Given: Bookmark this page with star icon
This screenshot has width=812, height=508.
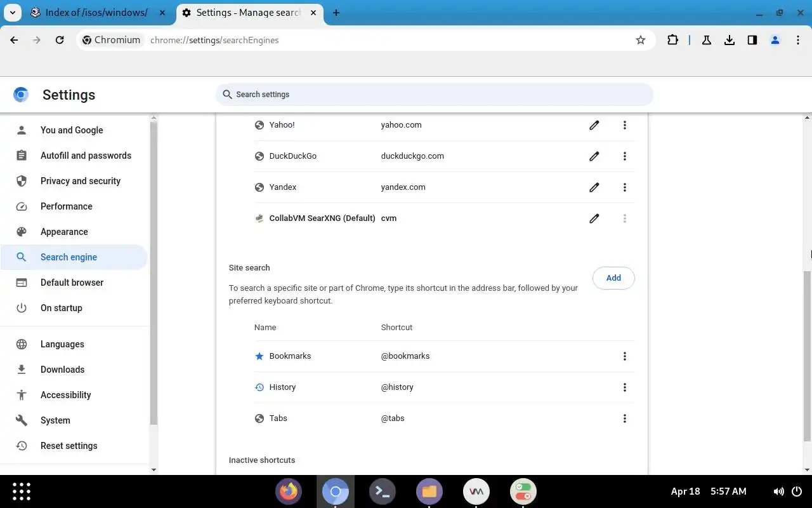Looking at the screenshot, I should pos(641,40).
